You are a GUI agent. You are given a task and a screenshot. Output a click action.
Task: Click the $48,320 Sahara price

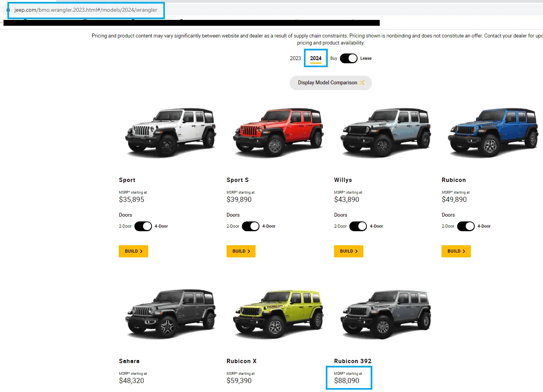point(132,381)
